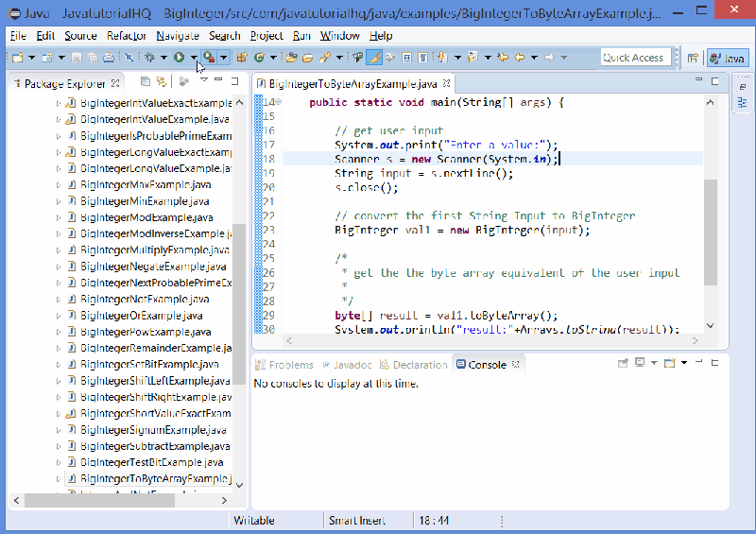The image size is (756, 534).
Task: Toggle Show Whitespace Characters icon
Action: click(x=422, y=58)
